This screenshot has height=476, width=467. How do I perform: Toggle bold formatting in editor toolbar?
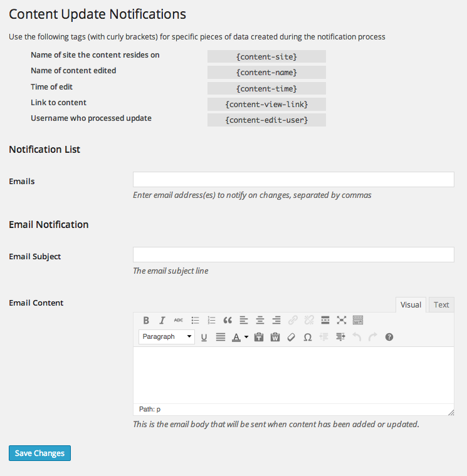(x=146, y=320)
